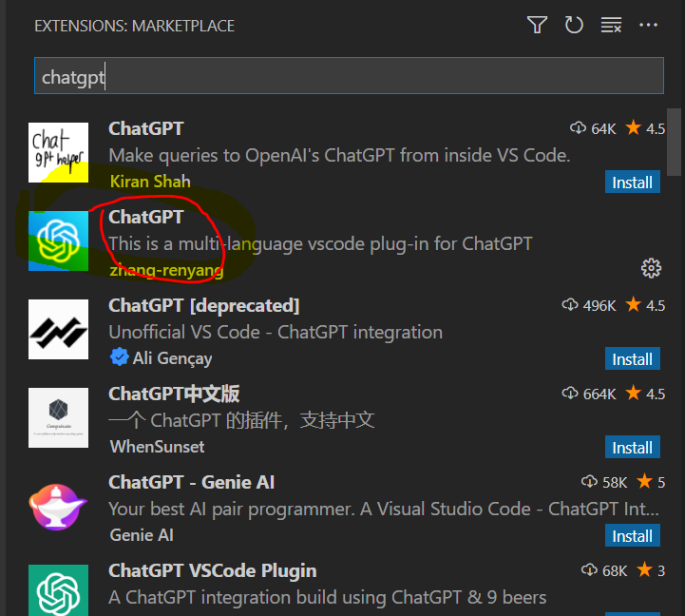The width and height of the screenshot is (685, 616).
Task: Install the ChatGPT [deprecated] extension
Action: [632, 358]
